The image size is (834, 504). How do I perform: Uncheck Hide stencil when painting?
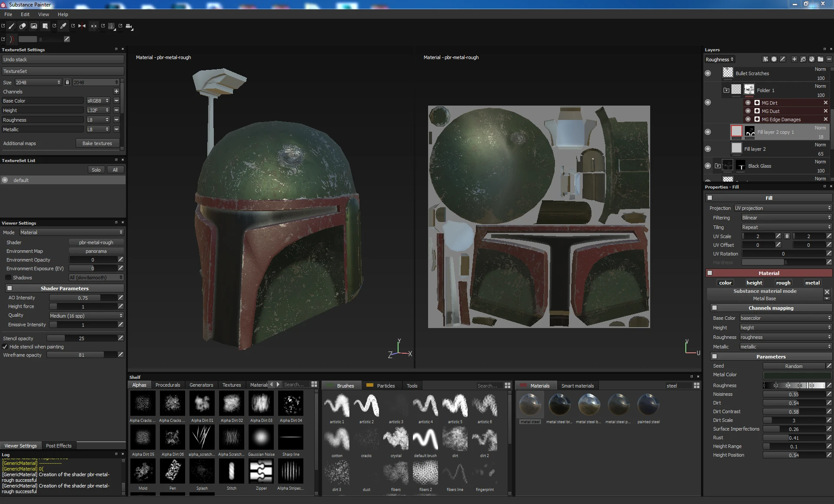point(5,347)
